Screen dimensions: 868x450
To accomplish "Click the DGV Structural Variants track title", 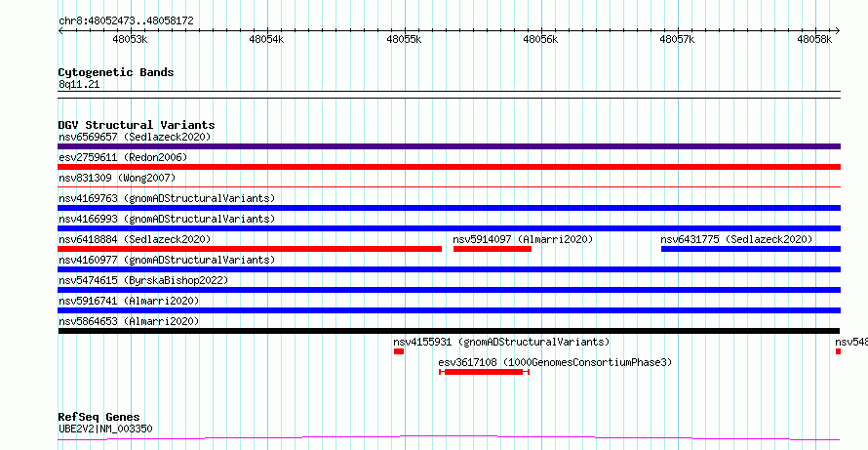I will (137, 125).
